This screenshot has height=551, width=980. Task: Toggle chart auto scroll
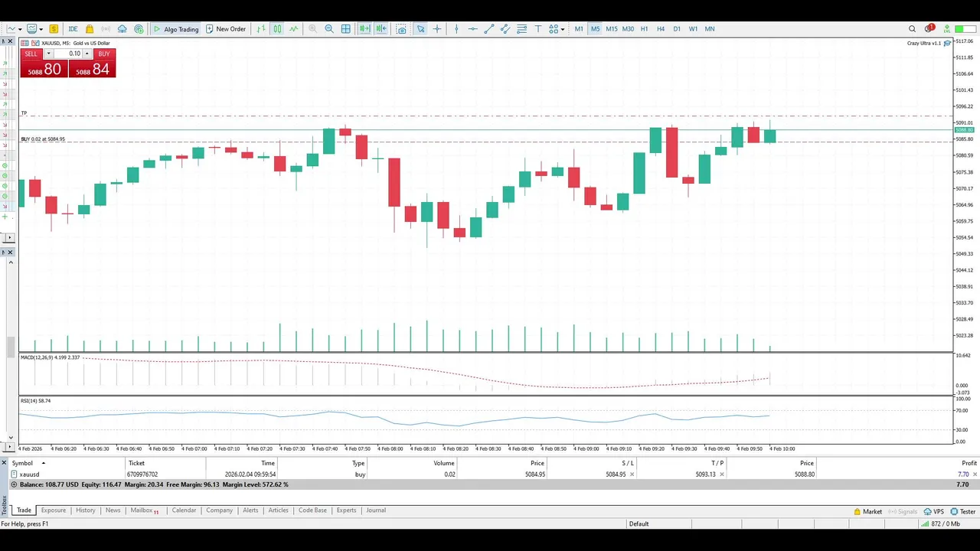tap(364, 29)
